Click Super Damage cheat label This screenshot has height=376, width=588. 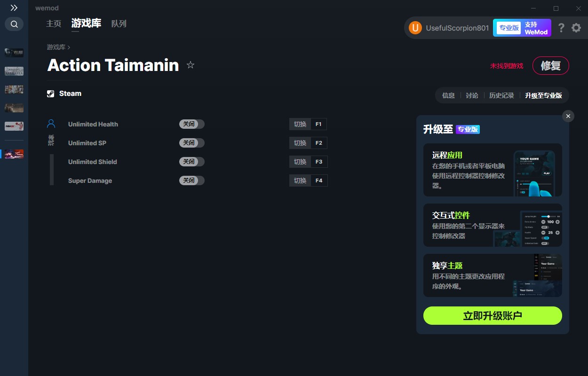tap(90, 180)
